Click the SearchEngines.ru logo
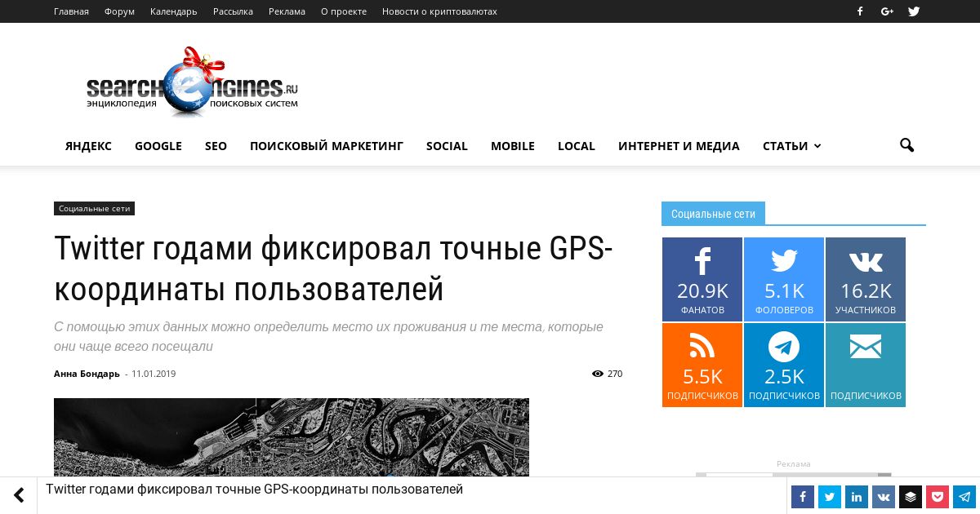 [192, 82]
